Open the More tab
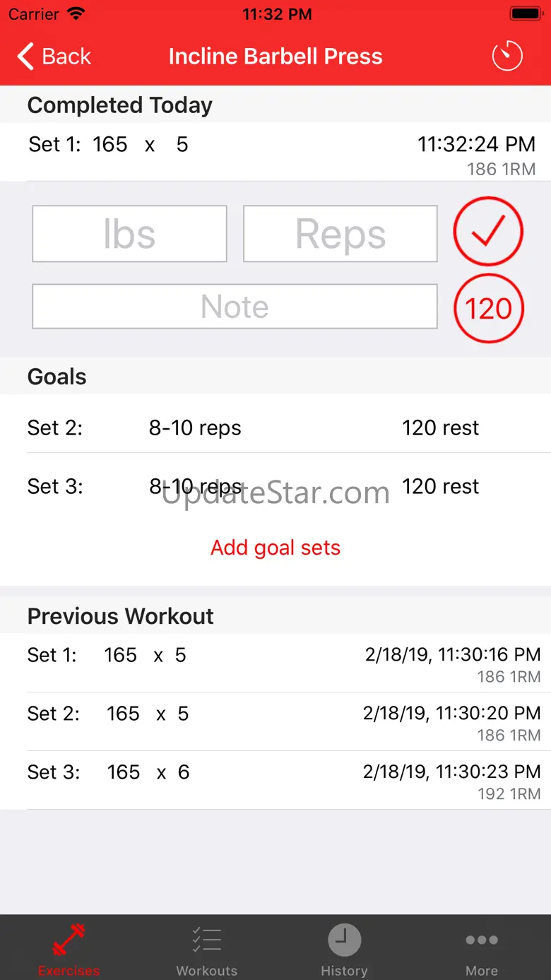 click(482, 948)
